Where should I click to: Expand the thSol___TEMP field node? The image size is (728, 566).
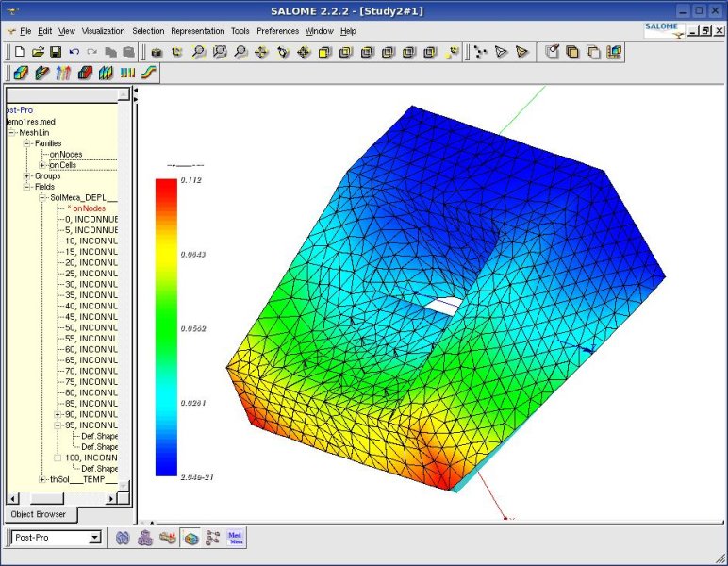coord(42,479)
